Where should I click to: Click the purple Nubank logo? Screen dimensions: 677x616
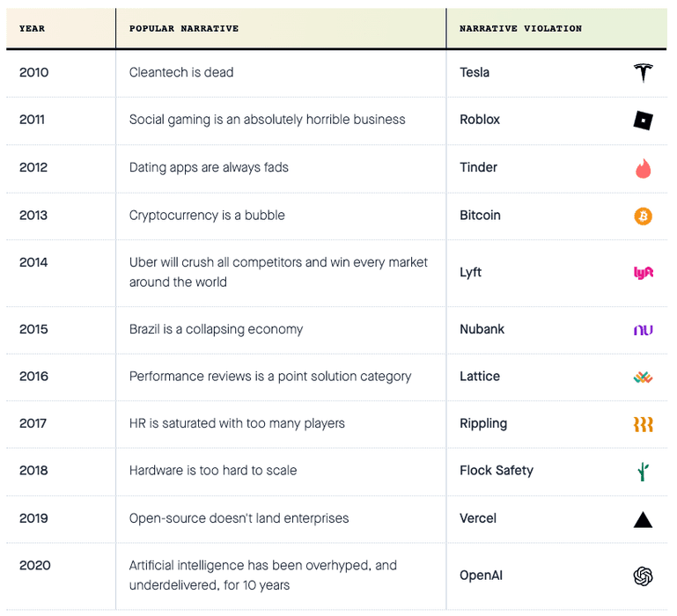(644, 330)
